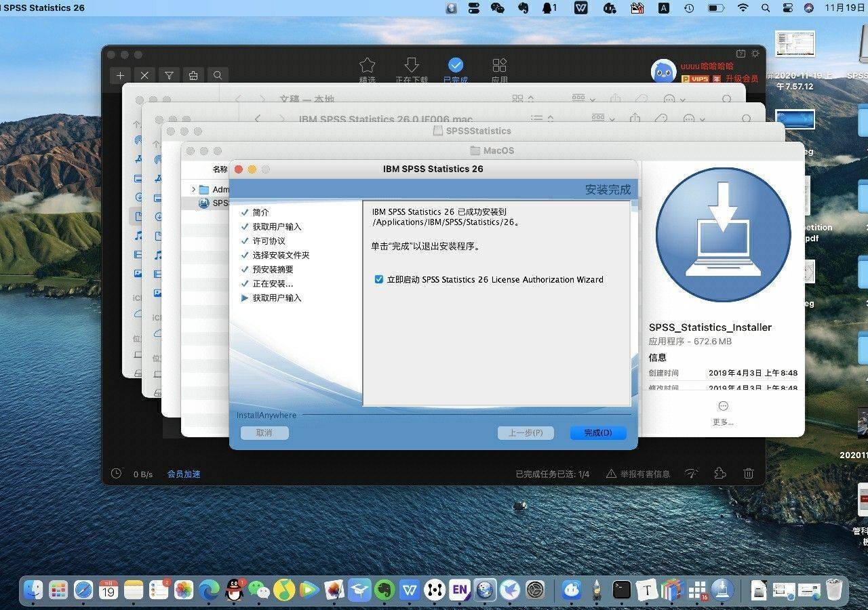Click the back arrow in IBM SPSS Statistics 26.0 Finder window

[258, 119]
